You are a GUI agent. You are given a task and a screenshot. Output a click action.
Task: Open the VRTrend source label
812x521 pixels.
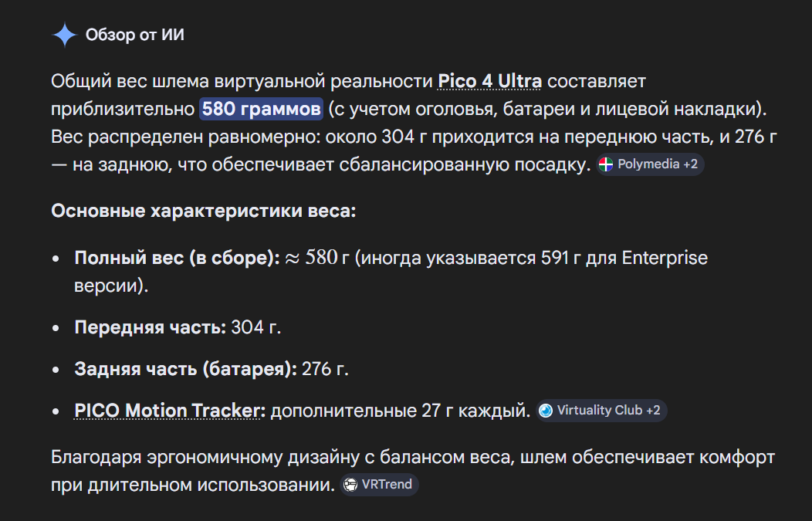[379, 485]
